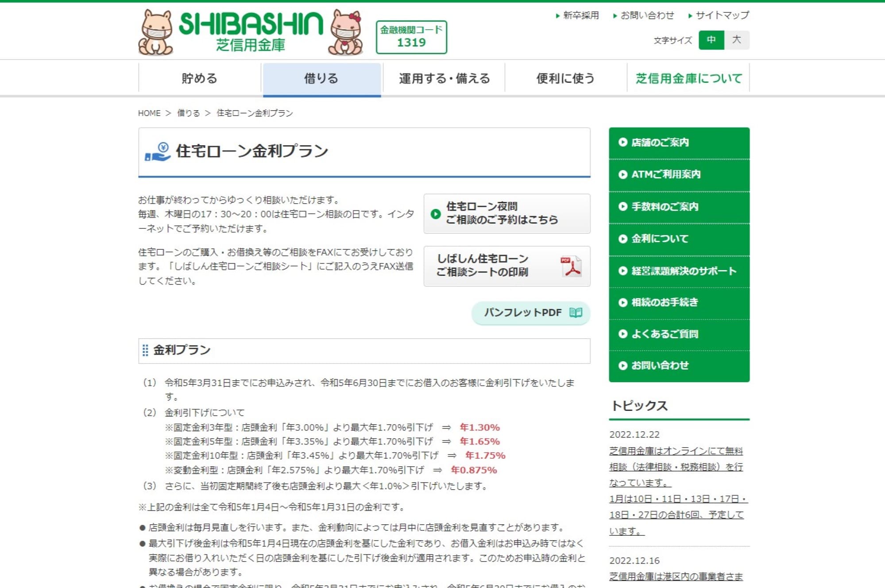Screen dimensions: 885x588
Task: Click the 住宅ローン夜間ご相談のご予約はこちら button
Action: tap(507, 213)
